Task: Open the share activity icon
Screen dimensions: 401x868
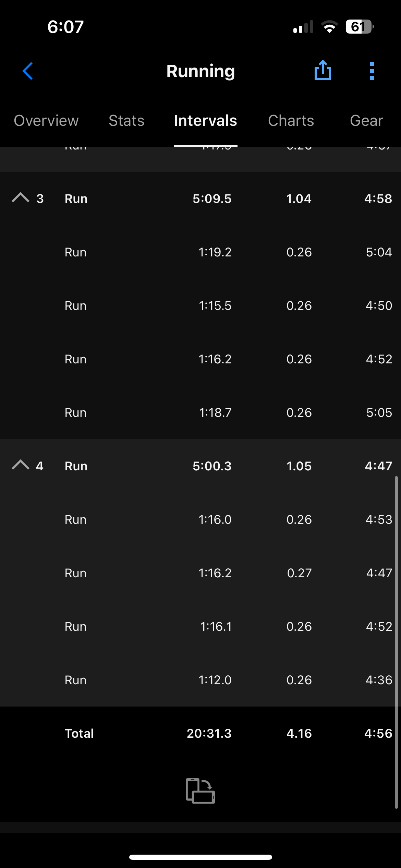Action: (x=323, y=70)
